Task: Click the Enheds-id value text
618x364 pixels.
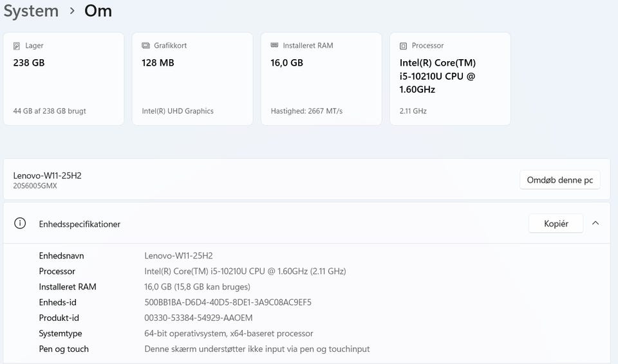Action: tap(228, 302)
